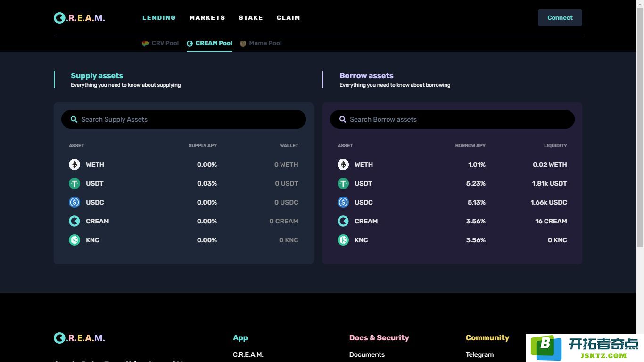
Task: Select CREAM name in Supply table
Action: click(97, 221)
